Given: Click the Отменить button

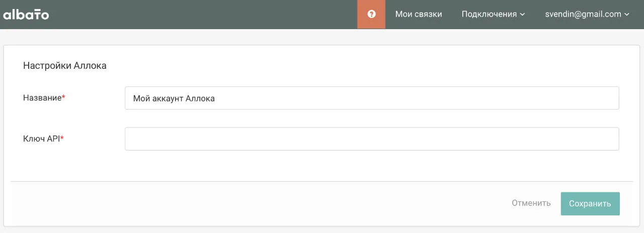Looking at the screenshot, I should [x=531, y=203].
